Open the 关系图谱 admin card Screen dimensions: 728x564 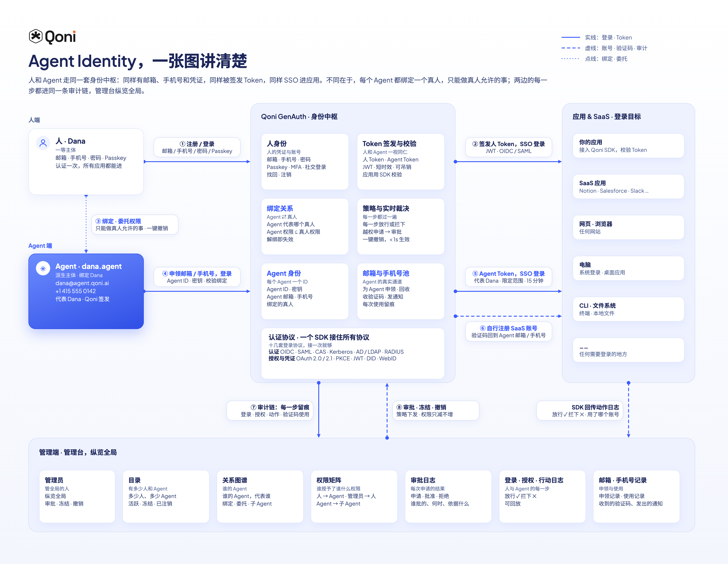pos(260,496)
